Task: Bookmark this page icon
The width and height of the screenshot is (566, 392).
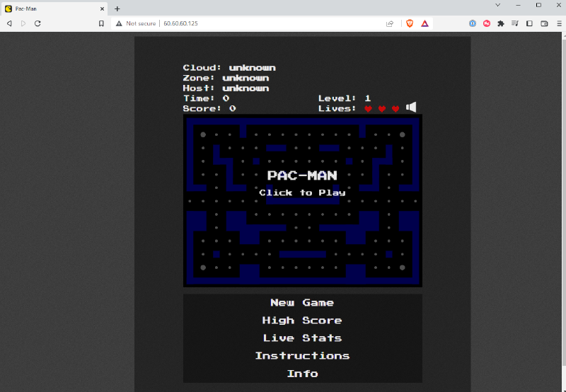Action: pyautogui.click(x=101, y=23)
